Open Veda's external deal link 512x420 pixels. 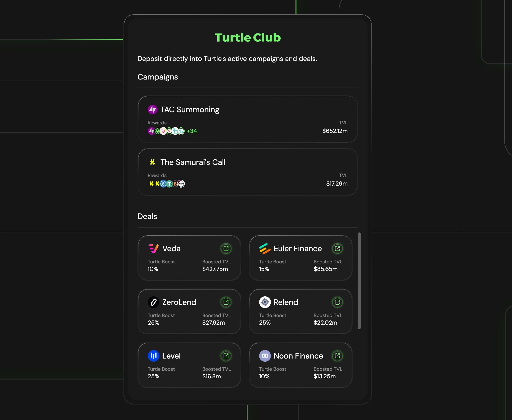(x=226, y=249)
